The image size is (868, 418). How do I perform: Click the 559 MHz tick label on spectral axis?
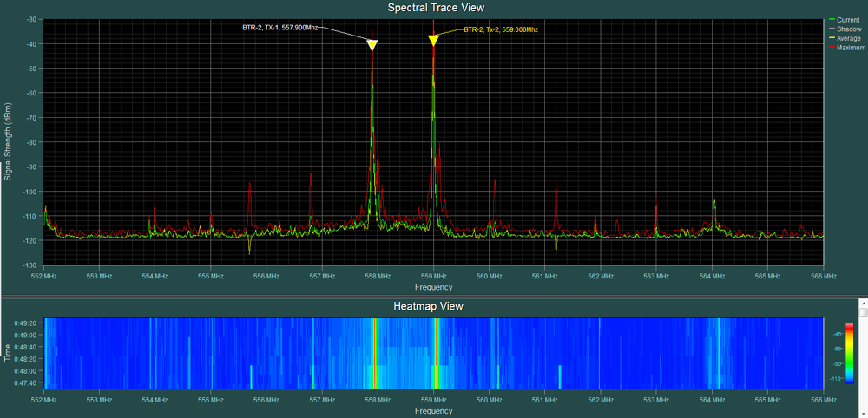(x=433, y=276)
